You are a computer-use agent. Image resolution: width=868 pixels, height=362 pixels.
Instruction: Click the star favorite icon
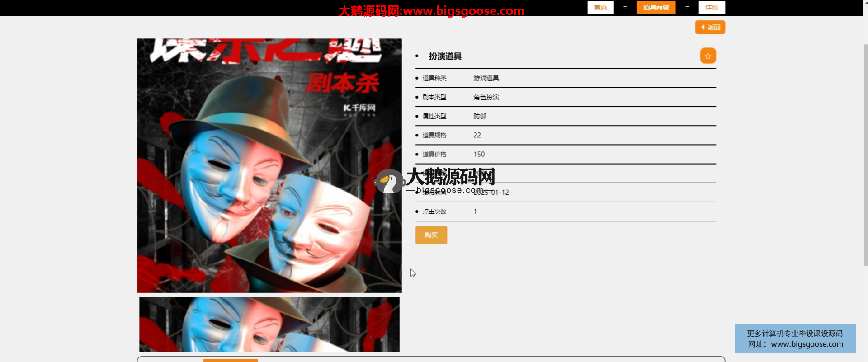(x=708, y=56)
